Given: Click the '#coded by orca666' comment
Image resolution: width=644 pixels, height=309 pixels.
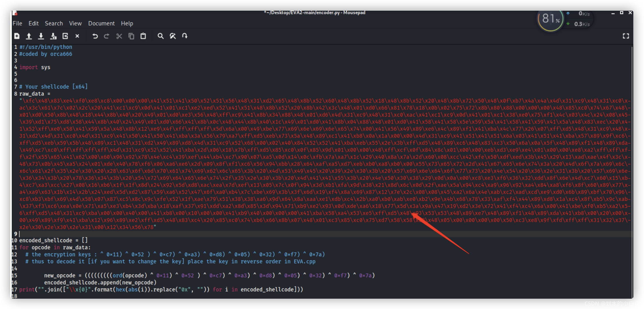Looking at the screenshot, I should pos(46,54).
